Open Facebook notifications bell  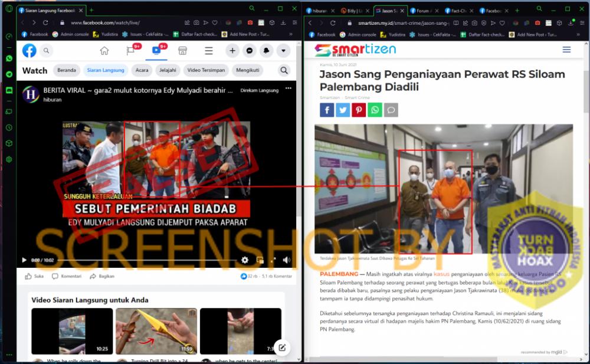267,50
